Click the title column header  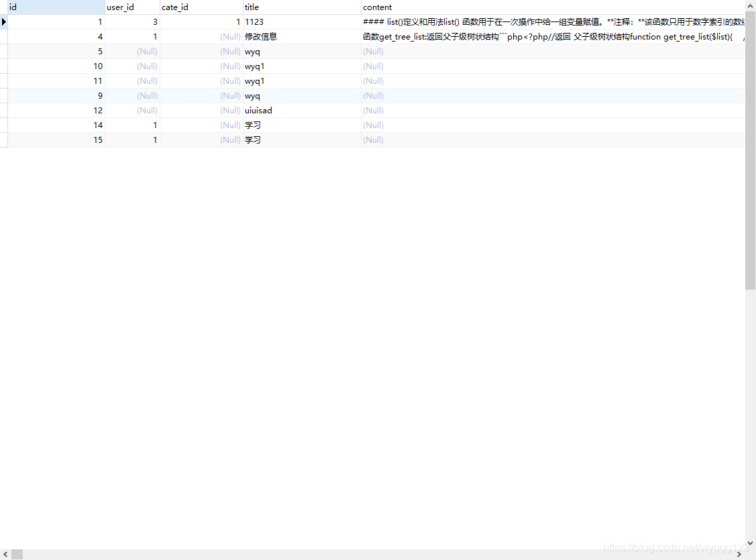pyautogui.click(x=302, y=7)
